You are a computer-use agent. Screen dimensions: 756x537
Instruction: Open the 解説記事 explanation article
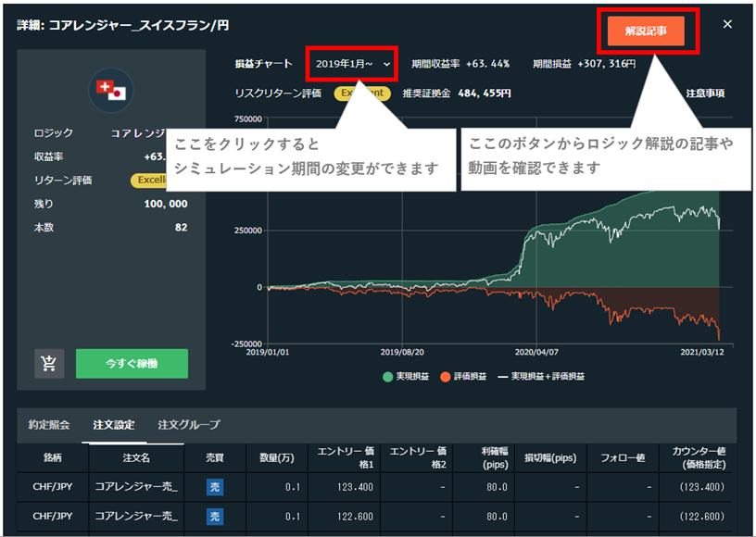click(x=646, y=31)
